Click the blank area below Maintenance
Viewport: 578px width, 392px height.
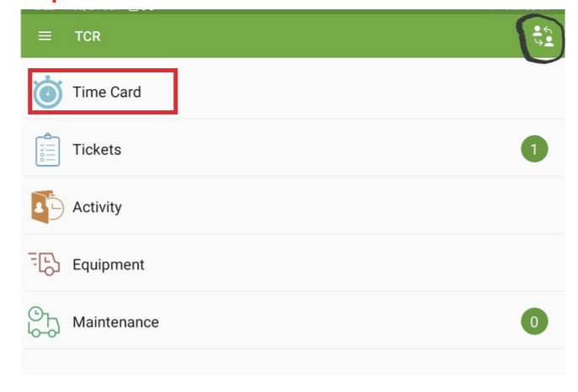coord(293,362)
